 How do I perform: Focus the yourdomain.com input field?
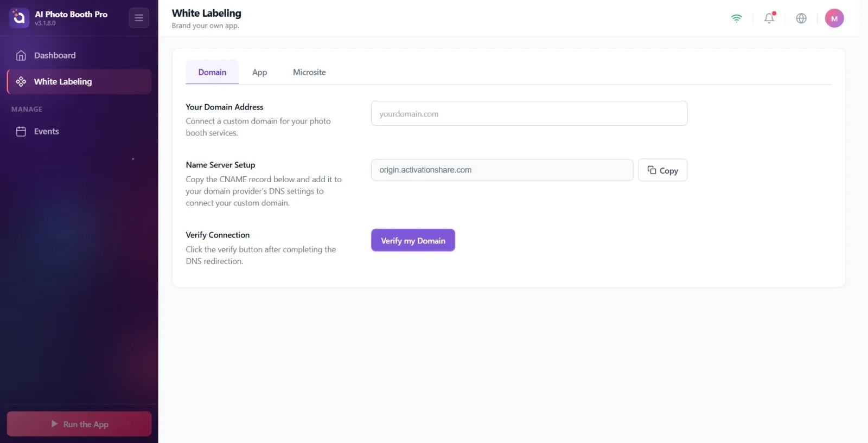point(529,113)
